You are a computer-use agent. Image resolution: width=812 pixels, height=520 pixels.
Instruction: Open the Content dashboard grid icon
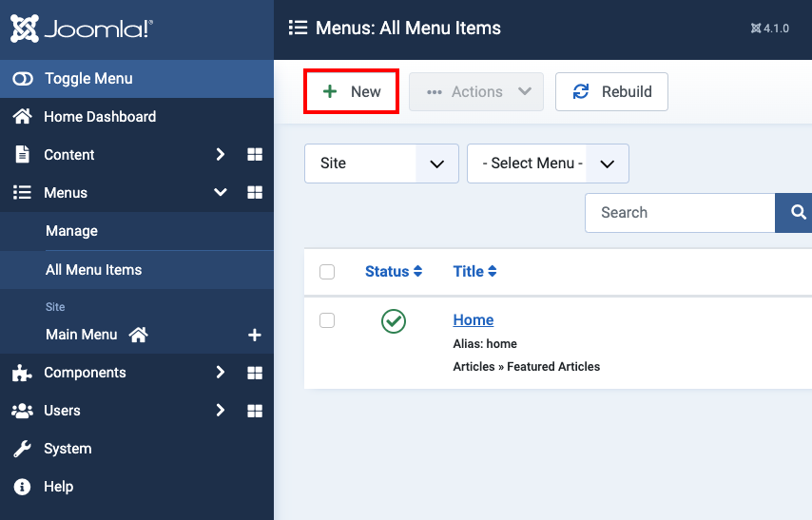pos(255,154)
